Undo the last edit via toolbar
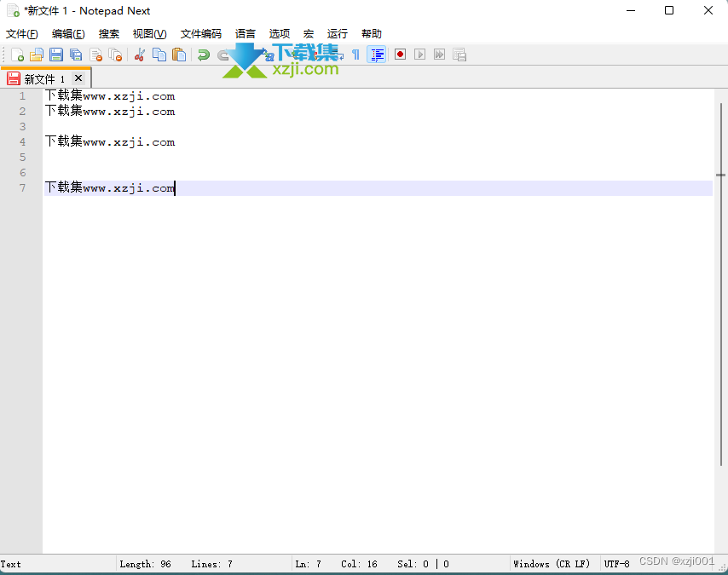The height and width of the screenshot is (575, 728). coord(203,55)
